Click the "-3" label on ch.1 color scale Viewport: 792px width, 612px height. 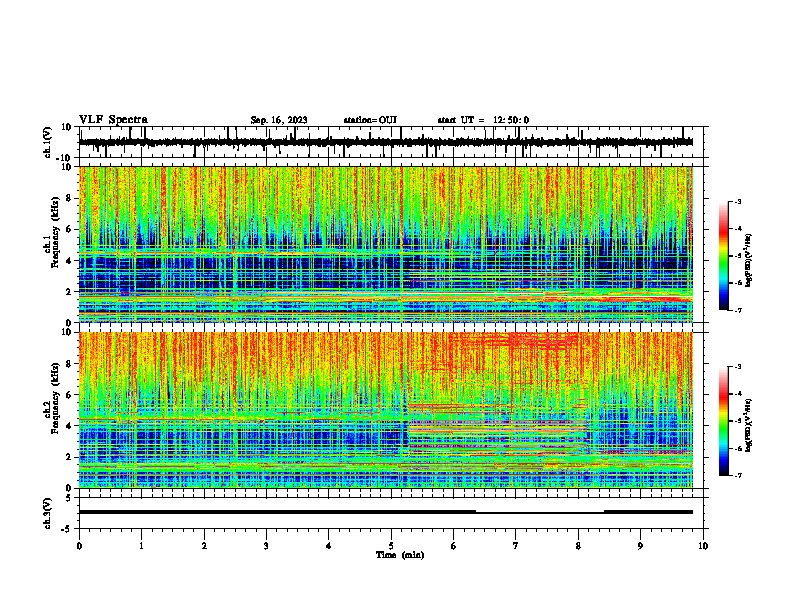[x=737, y=202]
